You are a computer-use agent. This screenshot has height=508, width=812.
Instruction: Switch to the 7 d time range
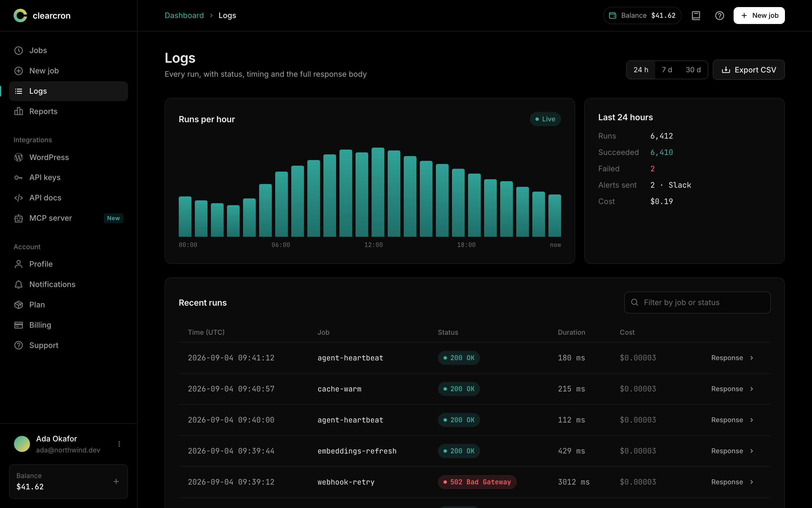[667, 70]
